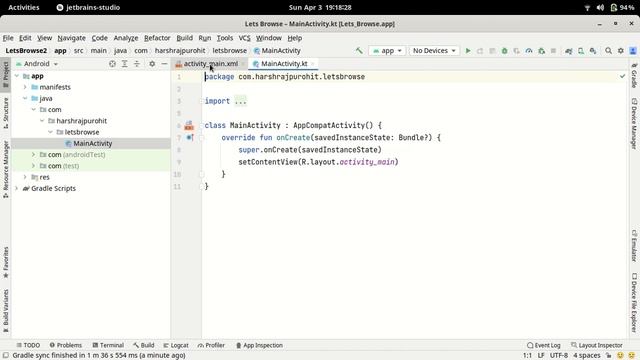This screenshot has height=360, width=640.
Task: Click the Collapse All icon in Project panel
Action: tap(137, 64)
